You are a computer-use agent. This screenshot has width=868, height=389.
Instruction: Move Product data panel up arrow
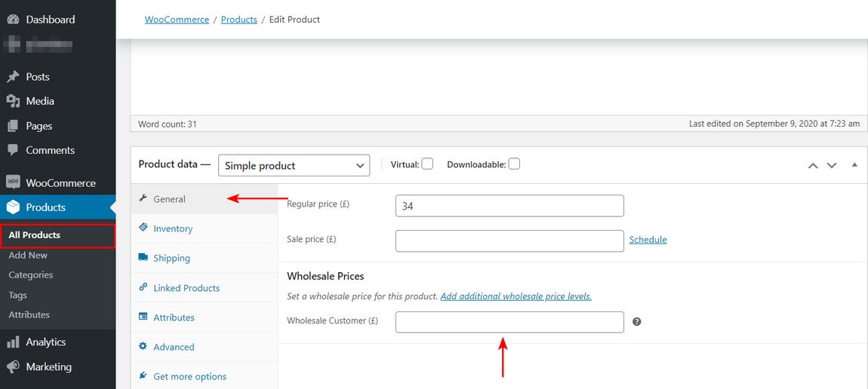coord(813,165)
